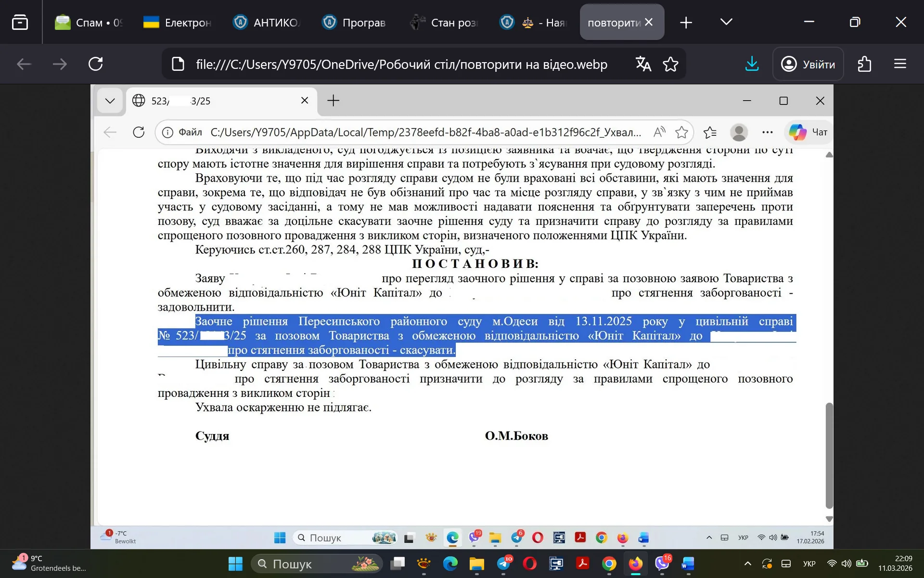
Task: Bookmark this page with the star icon
Action: pyautogui.click(x=670, y=64)
